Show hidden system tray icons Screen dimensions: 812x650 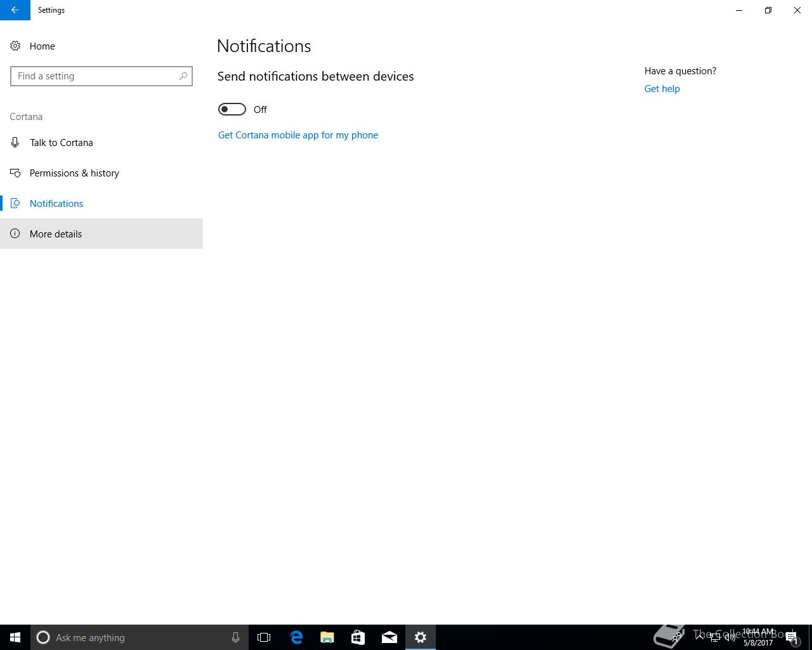[x=699, y=637]
